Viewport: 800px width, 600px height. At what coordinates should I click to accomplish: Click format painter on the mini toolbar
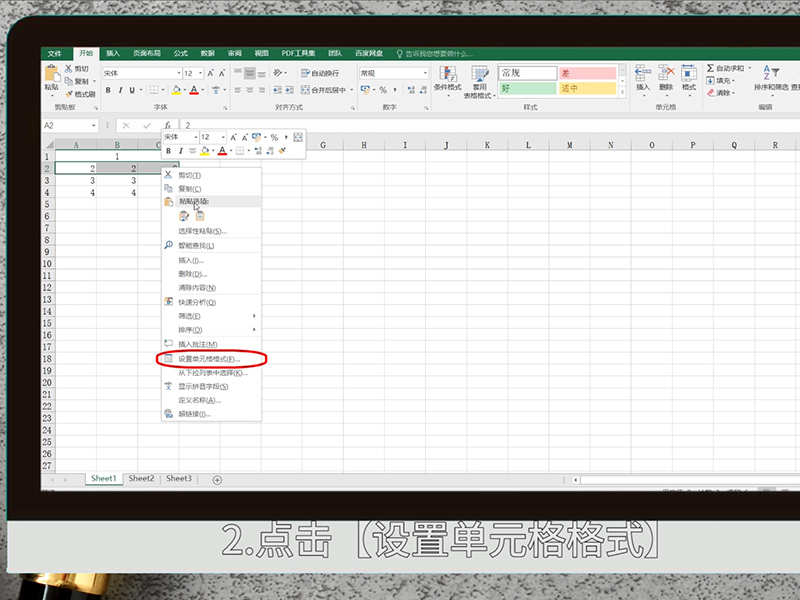tap(282, 151)
